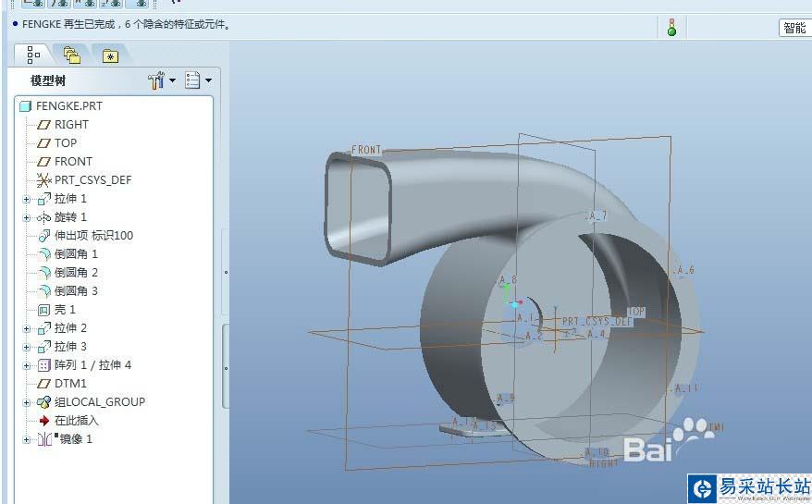Click the FENGKE 再生已完成 status message
This screenshot has height=504, width=812.
(127, 24)
